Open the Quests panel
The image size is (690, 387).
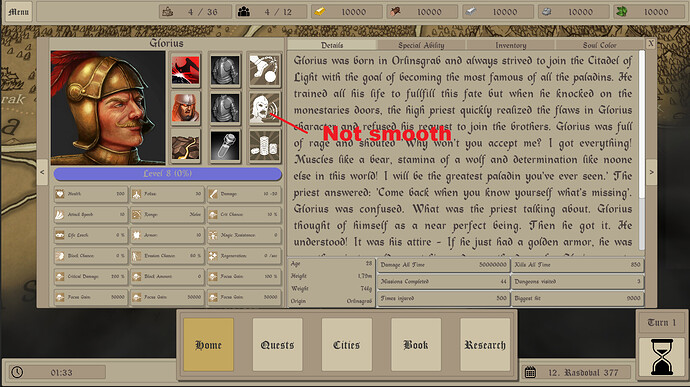tap(277, 345)
